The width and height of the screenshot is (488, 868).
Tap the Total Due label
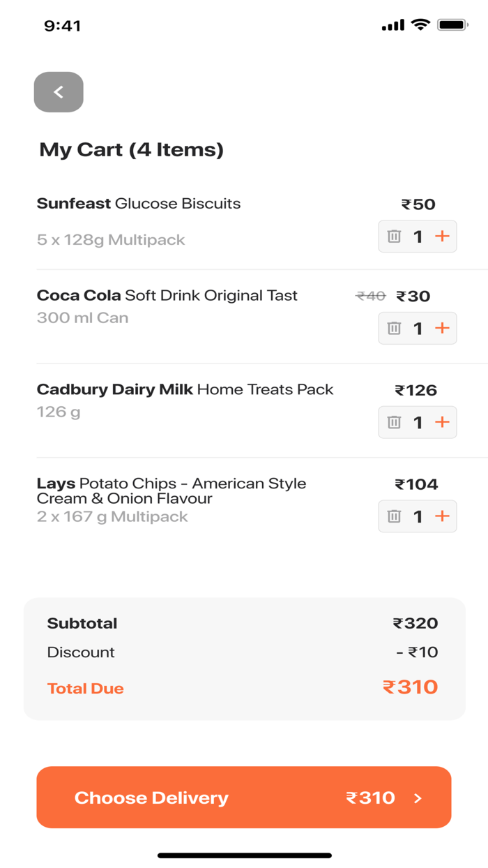coord(85,689)
